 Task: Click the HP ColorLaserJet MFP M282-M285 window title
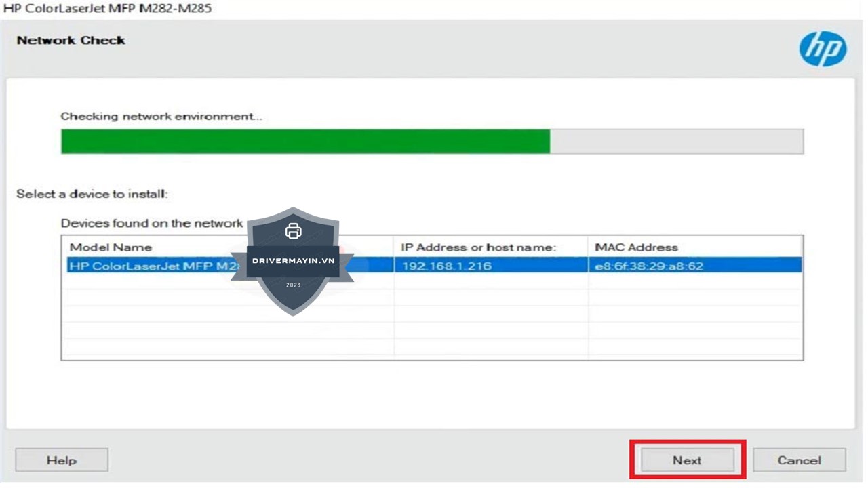pyautogui.click(x=108, y=9)
